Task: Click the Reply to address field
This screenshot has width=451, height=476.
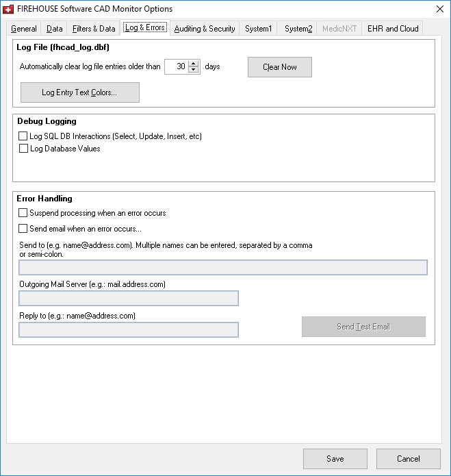Action: click(129, 329)
